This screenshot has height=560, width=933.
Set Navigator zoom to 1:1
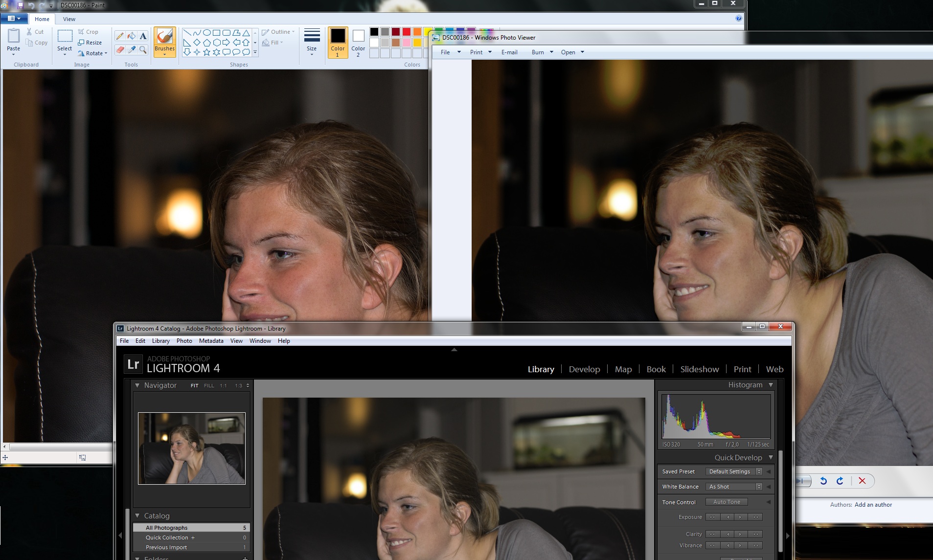tap(223, 385)
